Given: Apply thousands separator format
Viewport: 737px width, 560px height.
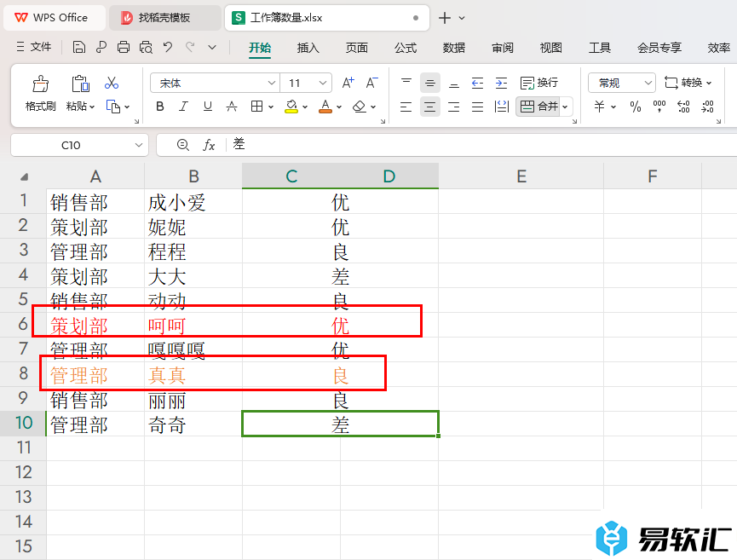Looking at the screenshot, I should [659, 107].
